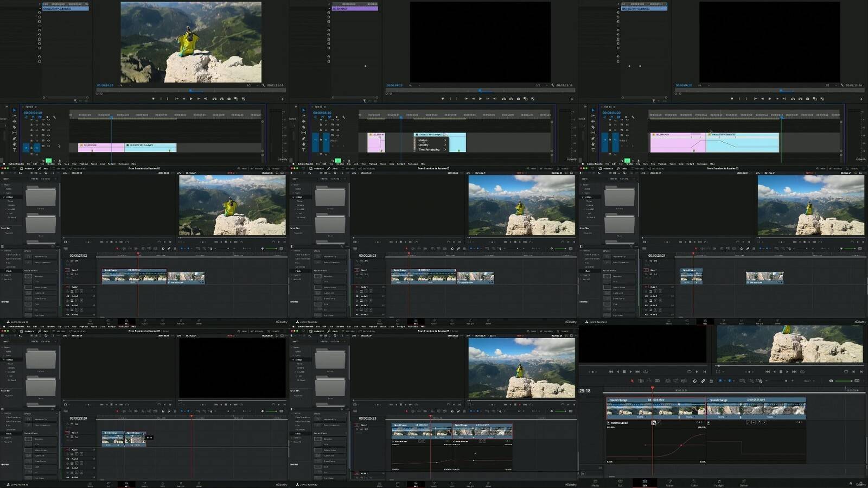Open Flag color dropdown in enlarged 25:18 Resolve frame

(x=725, y=381)
